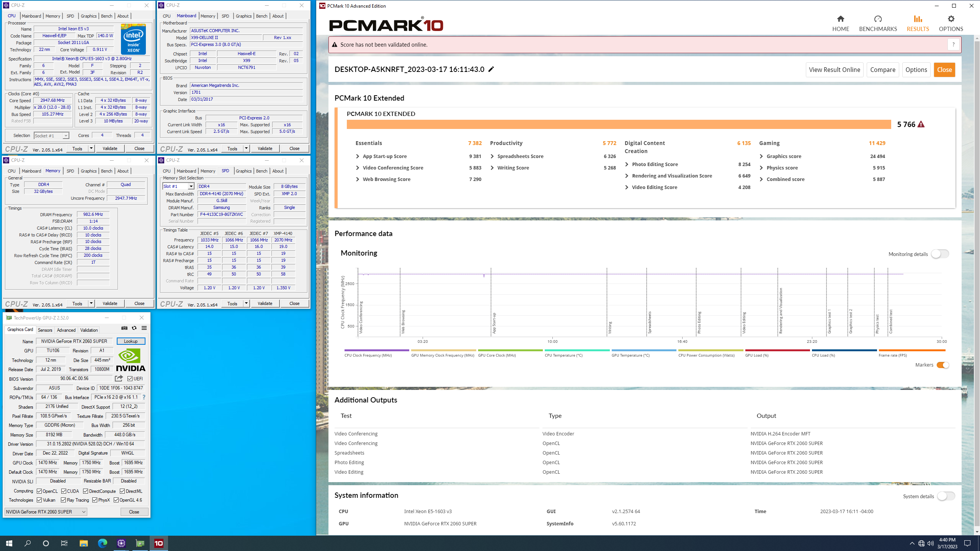Click View Result Online button
Screen dimensions: 980x551
coord(835,70)
